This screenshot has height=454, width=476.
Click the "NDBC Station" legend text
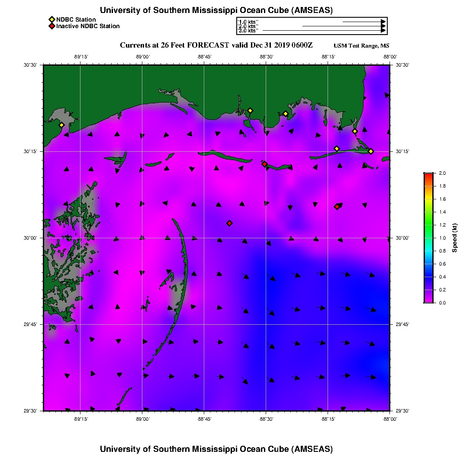click(x=76, y=19)
